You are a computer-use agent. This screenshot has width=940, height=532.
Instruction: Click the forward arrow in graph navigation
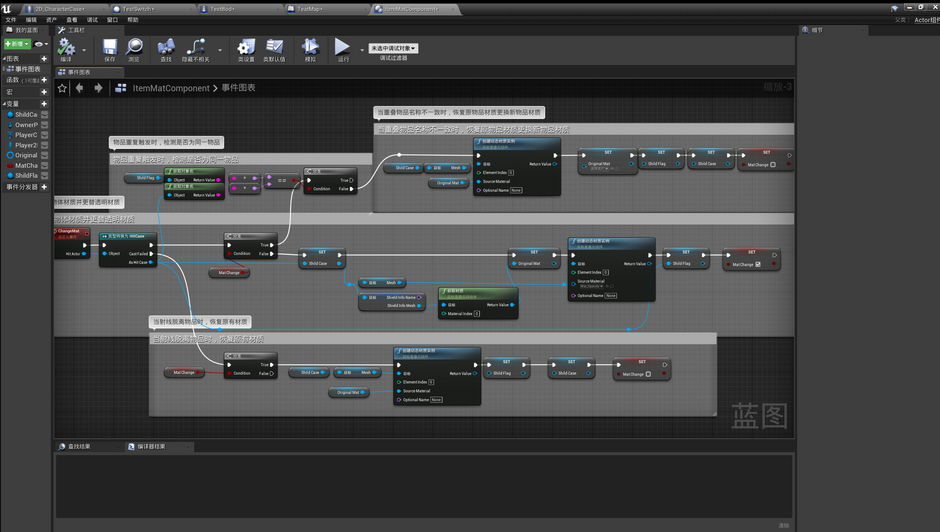98,88
